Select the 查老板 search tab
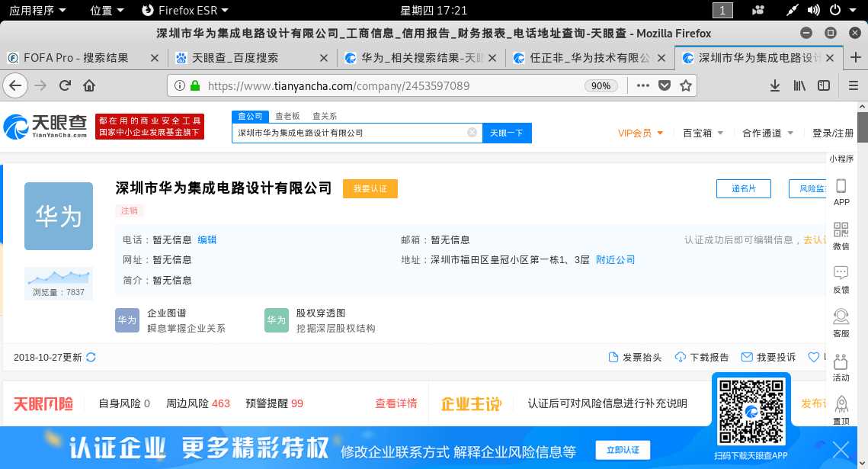868x469 pixels. pyautogui.click(x=287, y=116)
